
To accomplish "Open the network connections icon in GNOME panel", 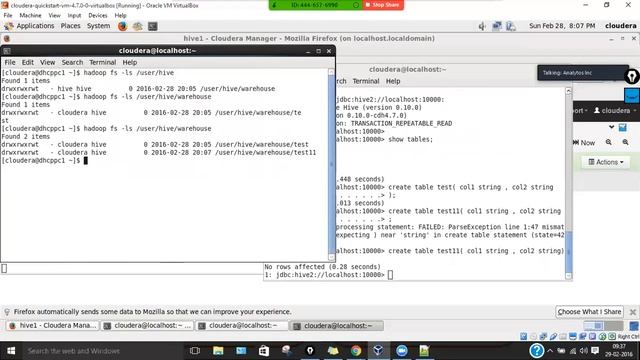I will coord(497,26).
